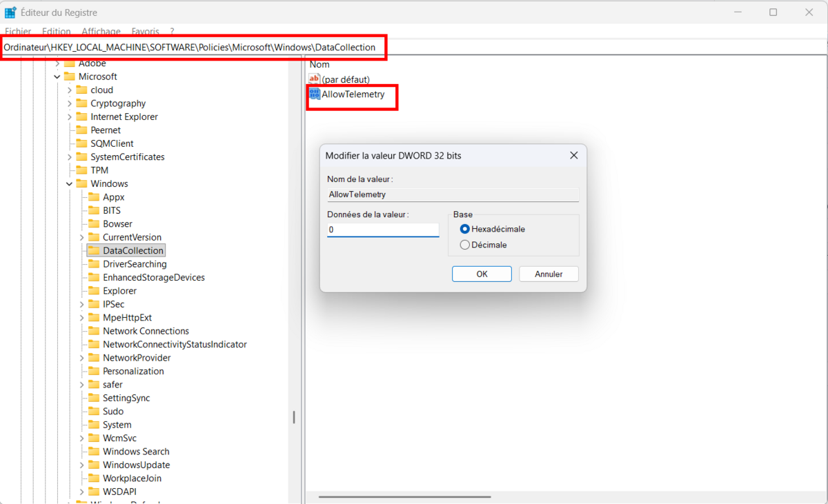This screenshot has width=828, height=504.
Task: Click the Nom de la valeur field
Action: 453,194
